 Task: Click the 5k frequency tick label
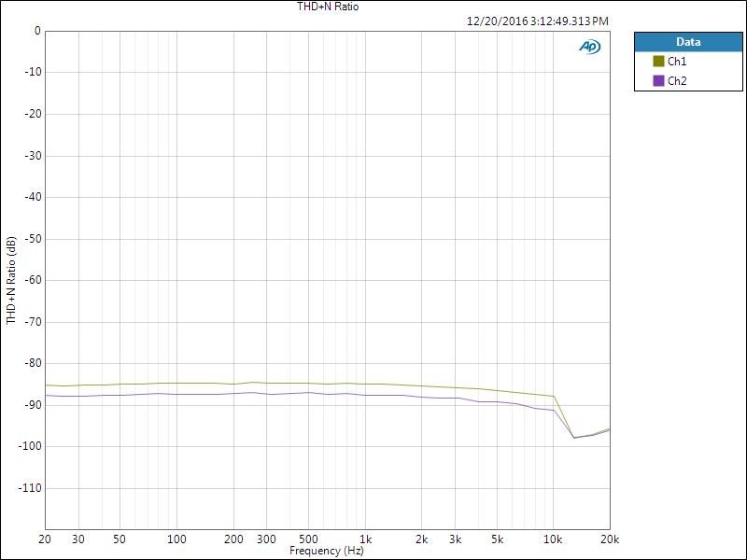pos(497,539)
